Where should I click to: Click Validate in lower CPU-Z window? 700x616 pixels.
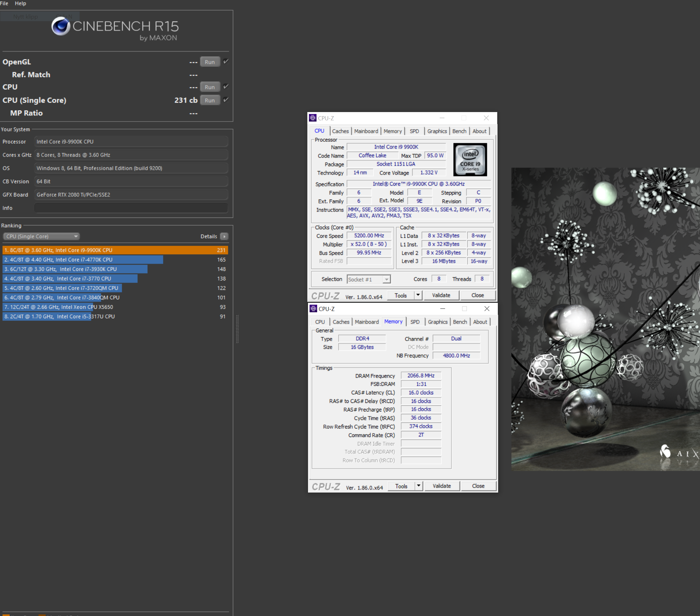pyautogui.click(x=442, y=486)
